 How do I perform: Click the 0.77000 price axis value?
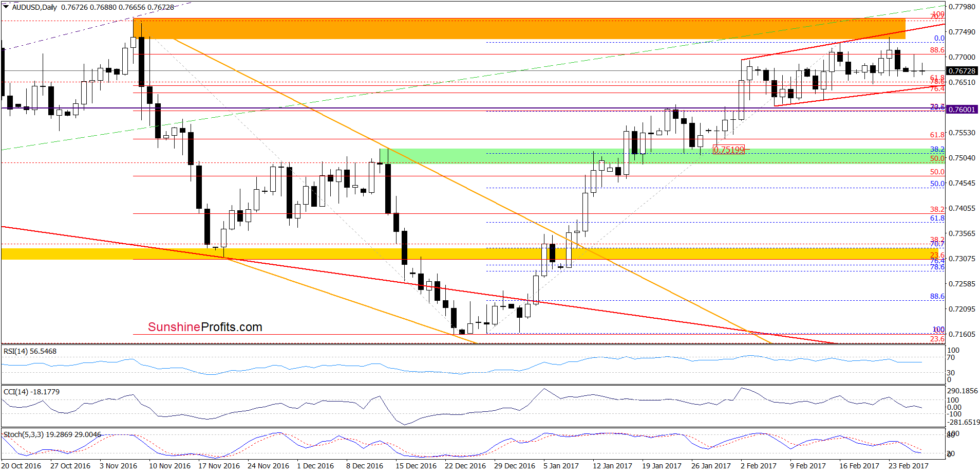[x=962, y=57]
